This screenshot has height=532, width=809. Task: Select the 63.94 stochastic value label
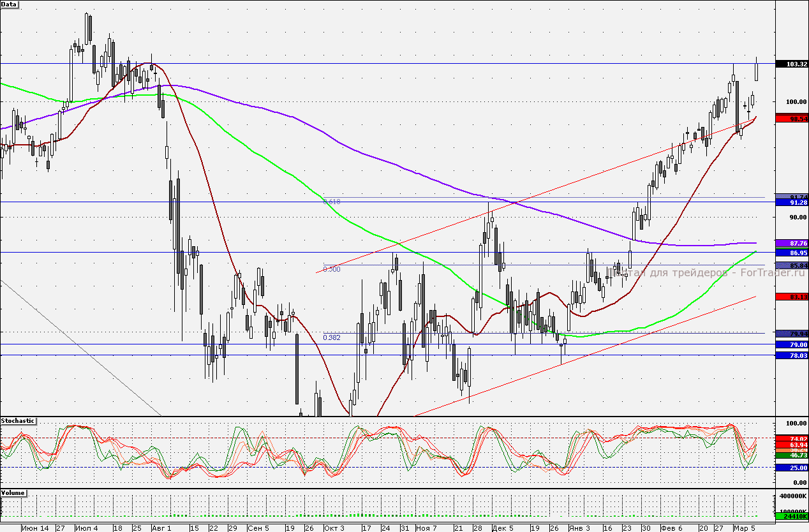(x=792, y=445)
